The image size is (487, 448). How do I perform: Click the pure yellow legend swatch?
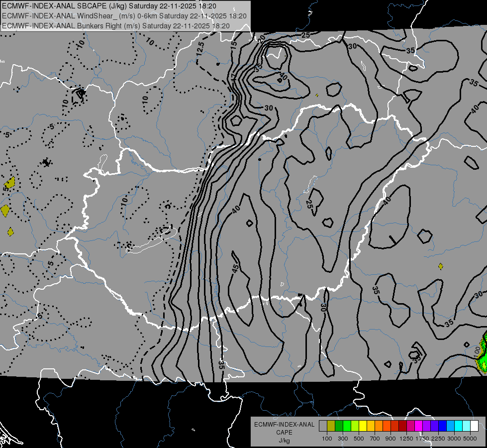coord(363,426)
